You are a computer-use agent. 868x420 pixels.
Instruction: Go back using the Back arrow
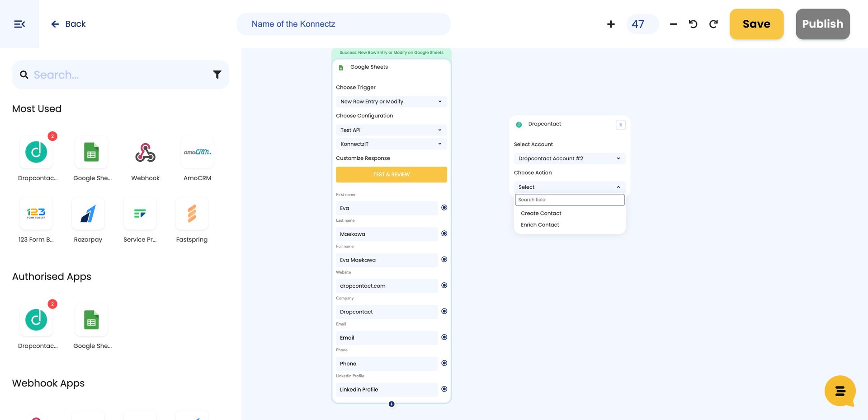click(68, 24)
